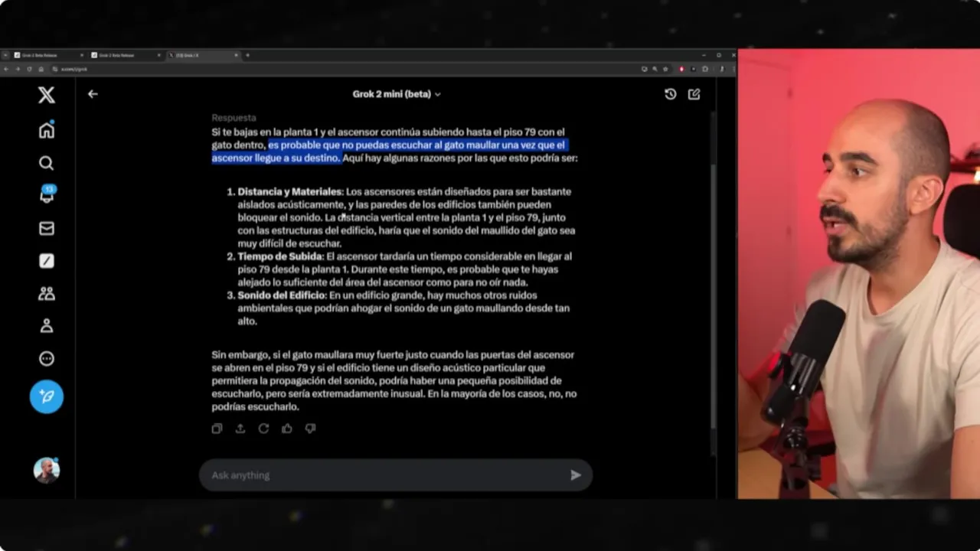Viewport: 980px width, 551px height.
Task: Share the Grok response
Action: [240, 429]
